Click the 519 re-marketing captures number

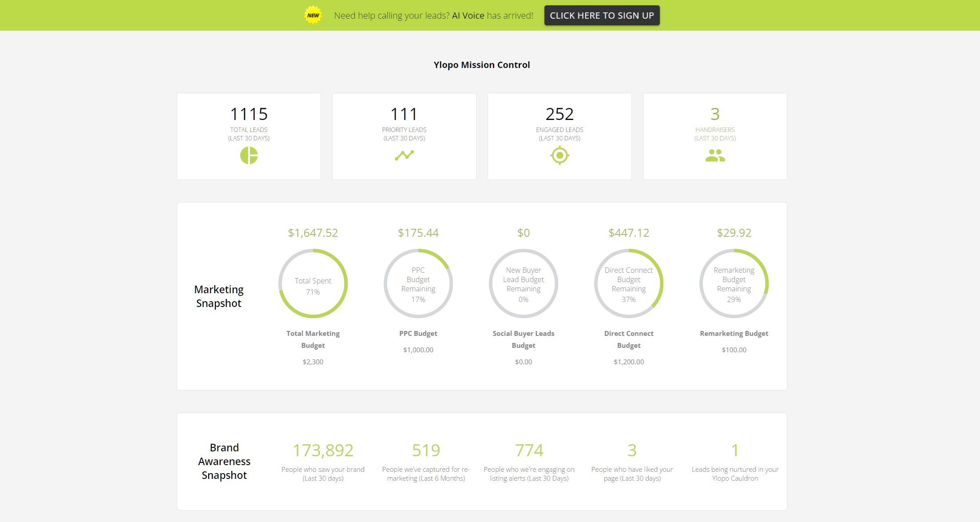point(425,450)
